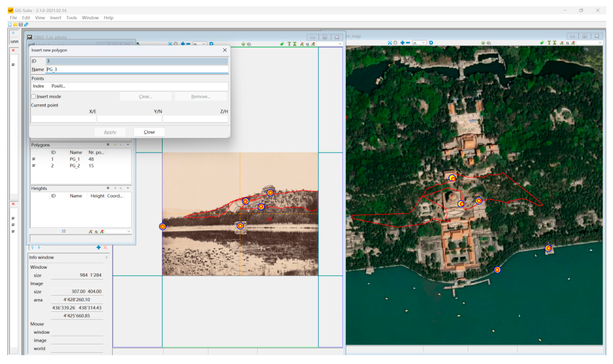Click the delete icon in the Polygons panel header
This screenshot has height=364, width=613.
[108, 144]
